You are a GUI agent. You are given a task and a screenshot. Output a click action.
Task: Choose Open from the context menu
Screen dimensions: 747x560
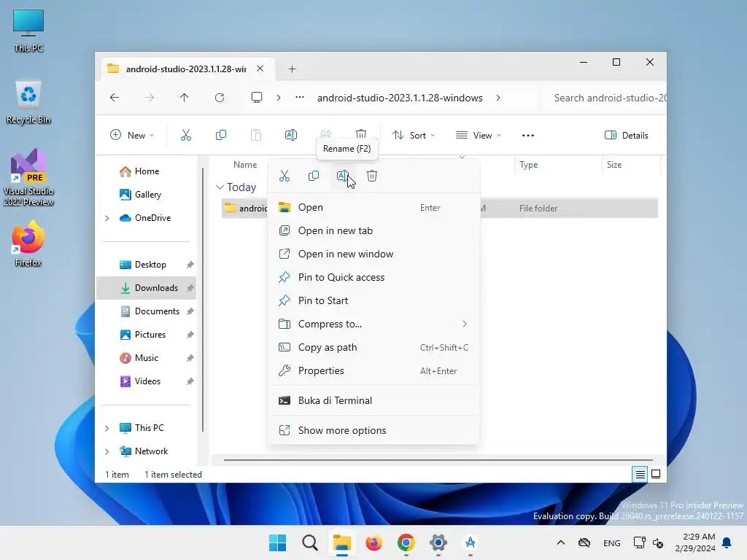(373, 207)
